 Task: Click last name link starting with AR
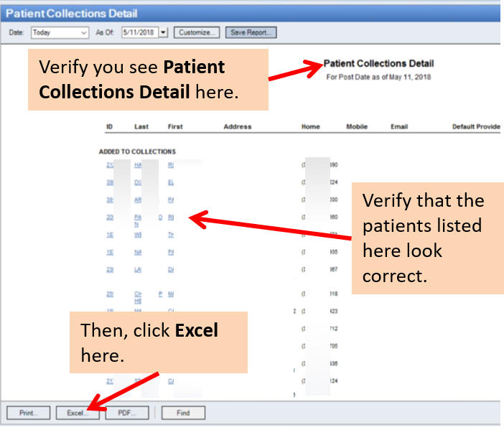pyautogui.click(x=138, y=200)
